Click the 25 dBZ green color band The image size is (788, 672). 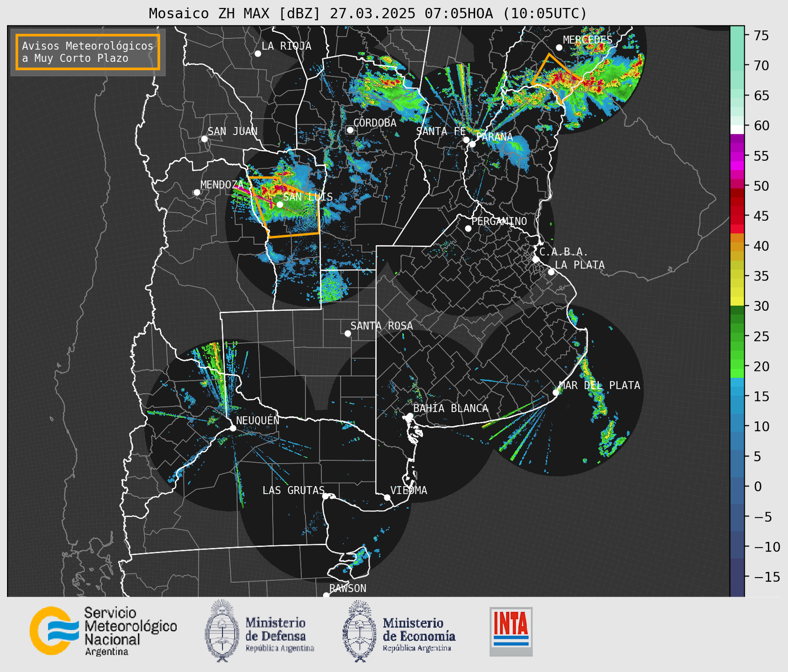(737, 336)
